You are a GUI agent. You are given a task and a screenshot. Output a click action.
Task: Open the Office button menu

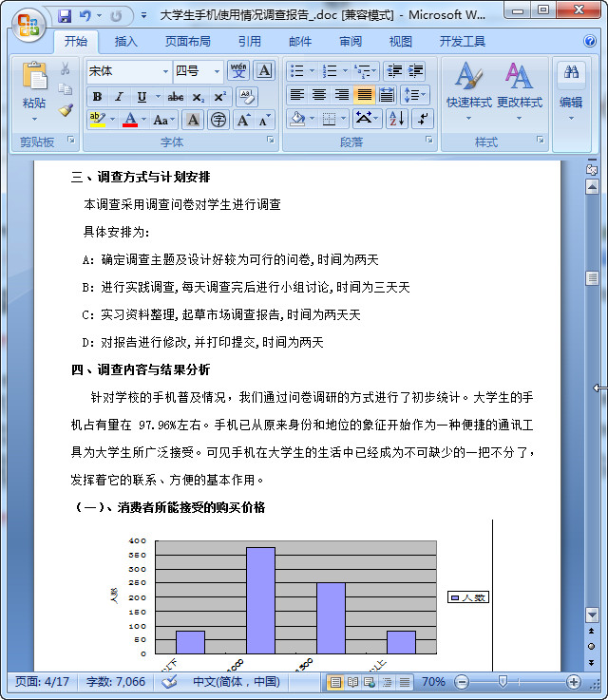click(28, 25)
